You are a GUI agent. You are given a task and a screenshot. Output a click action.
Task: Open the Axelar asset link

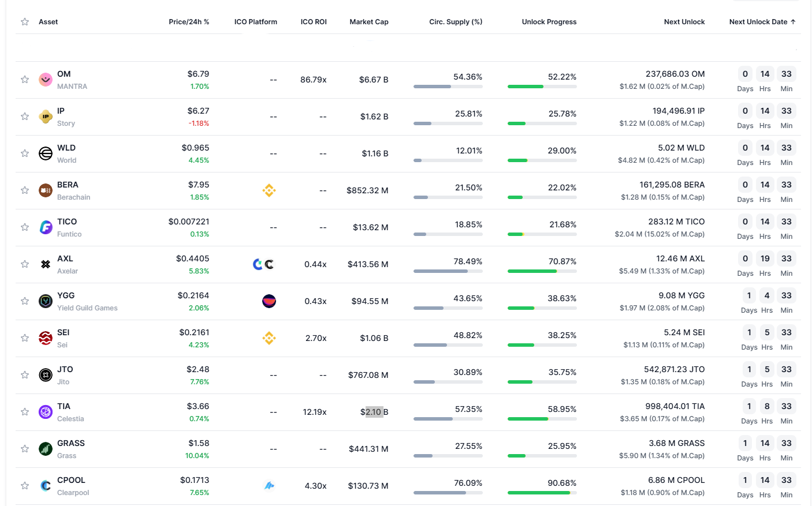[x=68, y=271]
